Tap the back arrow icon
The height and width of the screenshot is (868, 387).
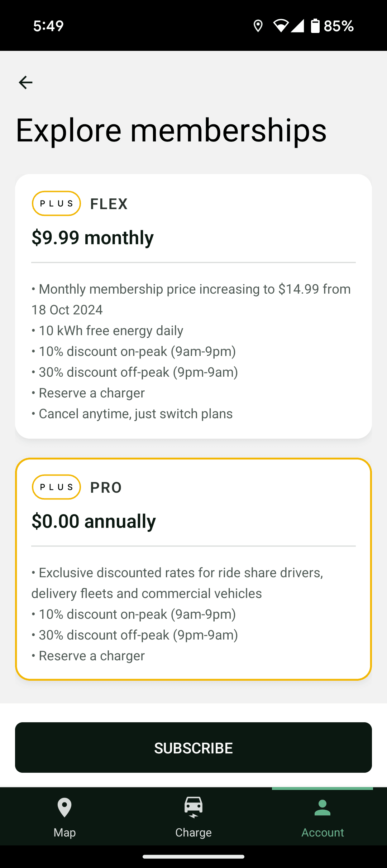(25, 82)
